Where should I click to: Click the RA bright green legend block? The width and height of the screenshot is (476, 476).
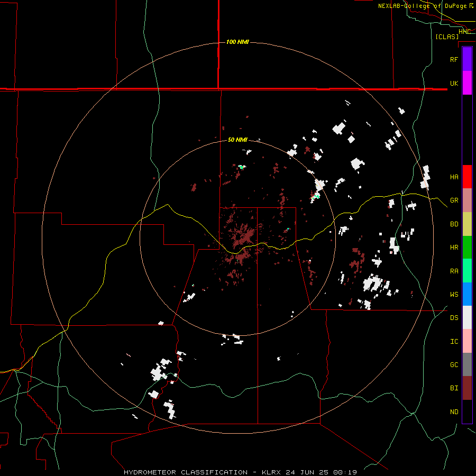[467, 271]
